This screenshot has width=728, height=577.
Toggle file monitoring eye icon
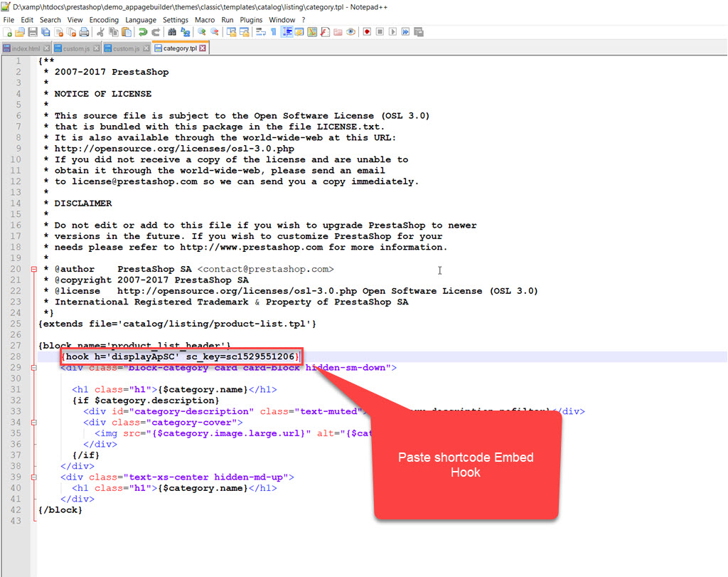click(351, 32)
